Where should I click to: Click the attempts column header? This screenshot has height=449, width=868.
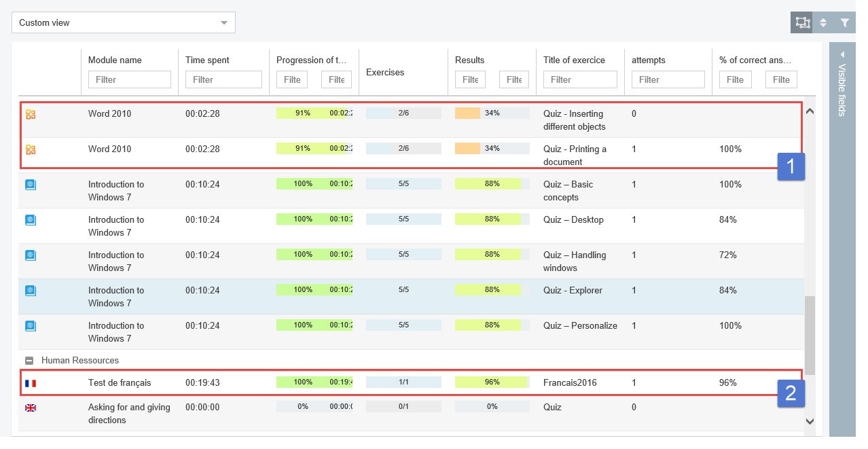(647, 60)
